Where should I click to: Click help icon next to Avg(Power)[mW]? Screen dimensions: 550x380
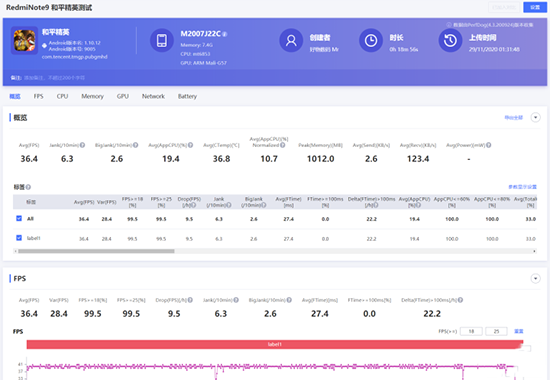(489, 145)
